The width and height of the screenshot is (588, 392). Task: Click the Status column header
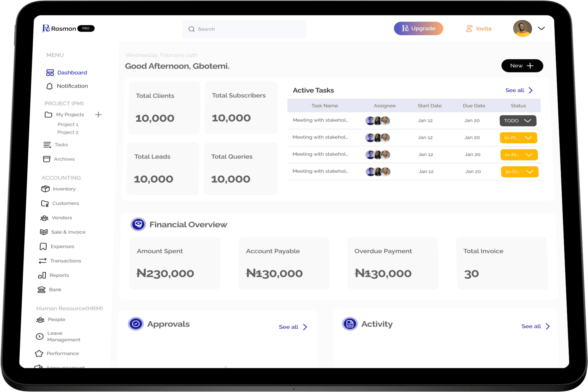click(518, 106)
